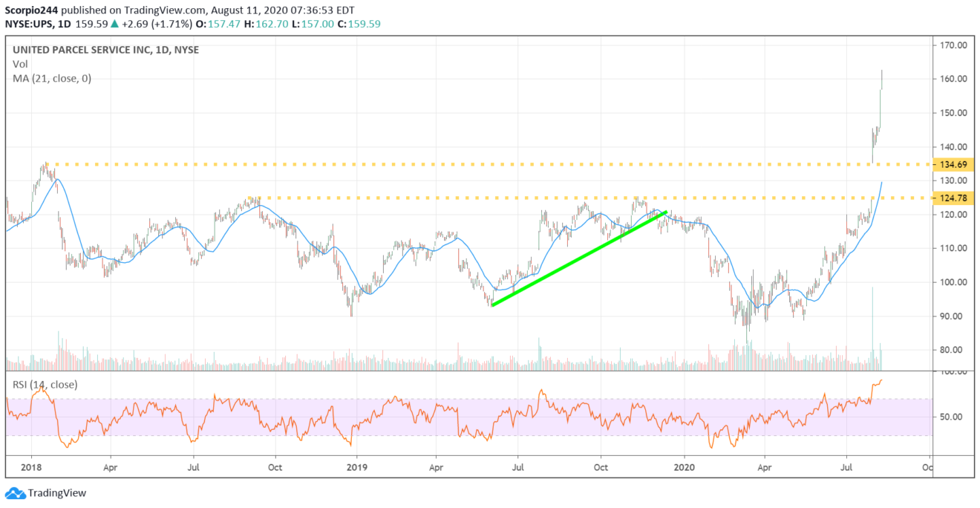Select the Vol indicator label
Image resolution: width=980 pixels, height=508 pixels.
19,64
